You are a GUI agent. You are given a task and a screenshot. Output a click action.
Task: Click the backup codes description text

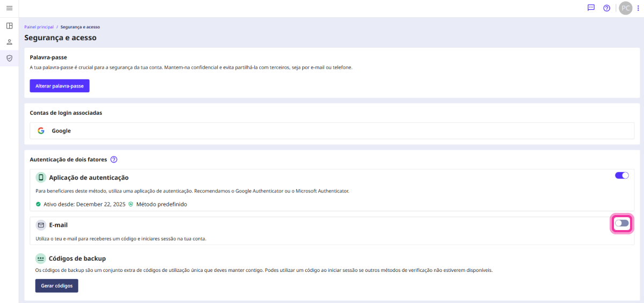click(264, 270)
